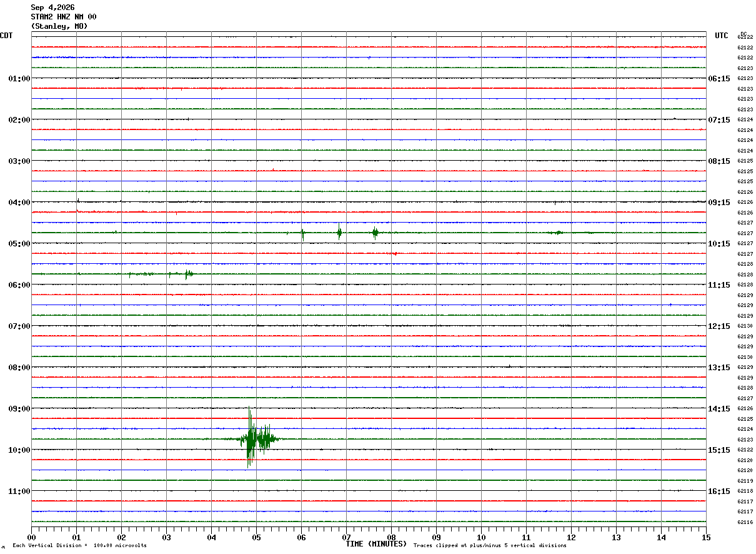Screen dimensions: 756x554
Task: Click the 10:15 UTC label
Action: [x=719, y=244]
